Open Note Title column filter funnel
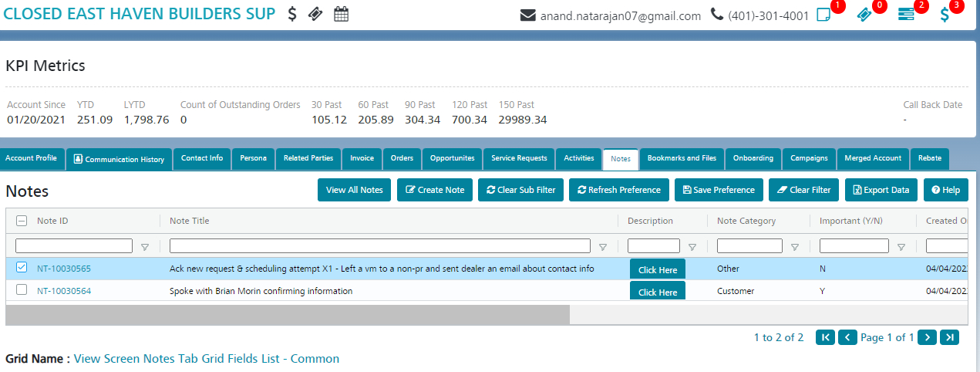The width and height of the screenshot is (980, 372). coord(603,247)
